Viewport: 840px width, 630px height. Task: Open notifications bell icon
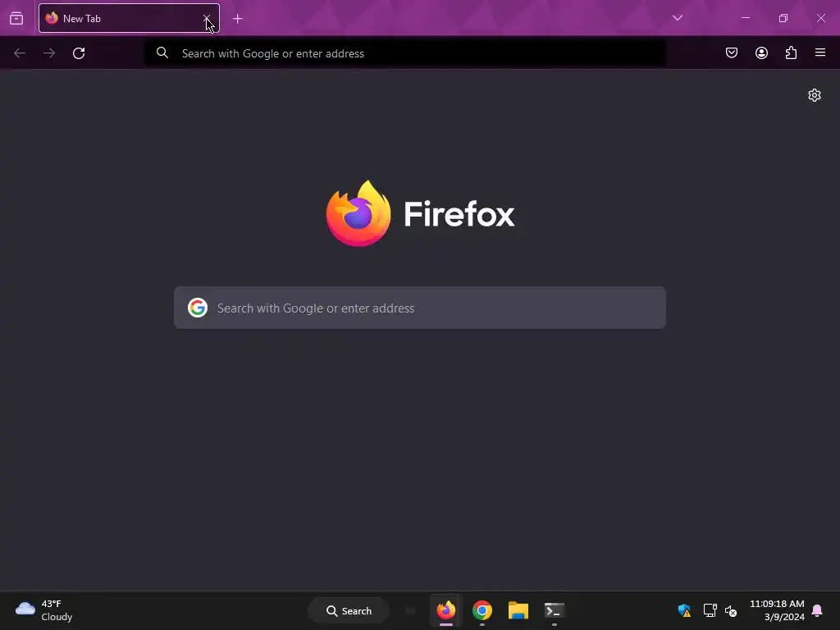[817, 610]
